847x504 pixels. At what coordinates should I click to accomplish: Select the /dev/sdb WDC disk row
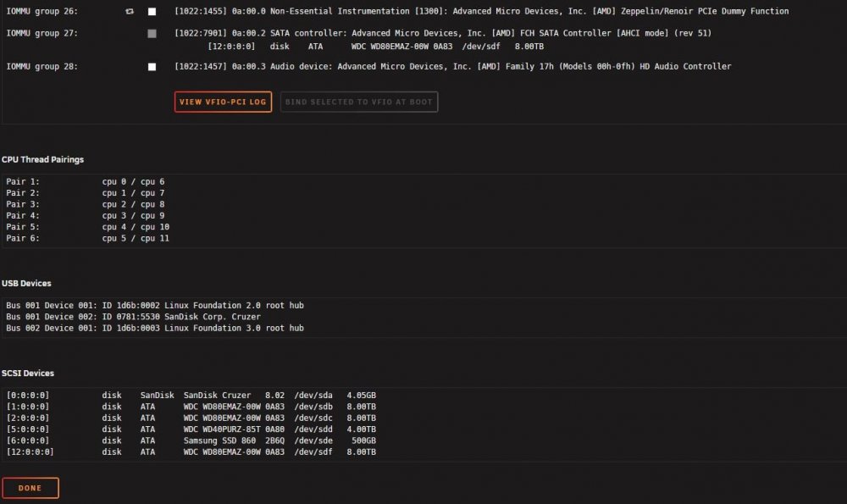click(191, 407)
